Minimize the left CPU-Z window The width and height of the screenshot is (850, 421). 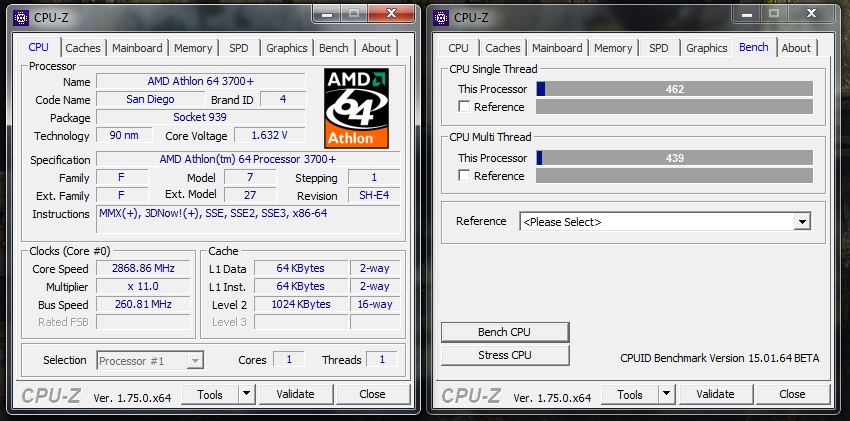[x=327, y=14]
